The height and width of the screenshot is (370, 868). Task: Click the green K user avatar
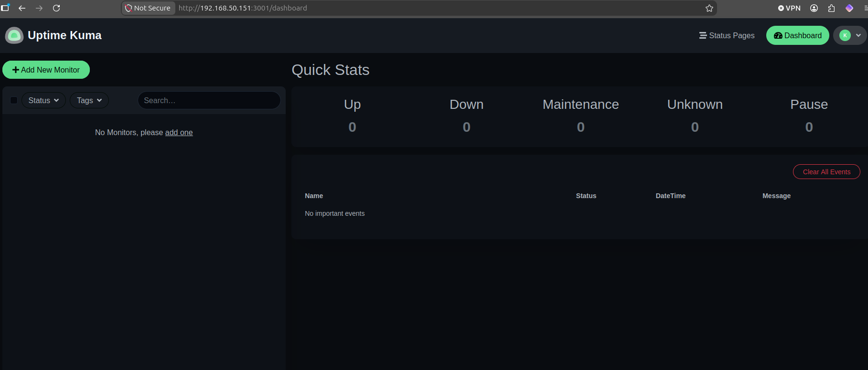845,35
